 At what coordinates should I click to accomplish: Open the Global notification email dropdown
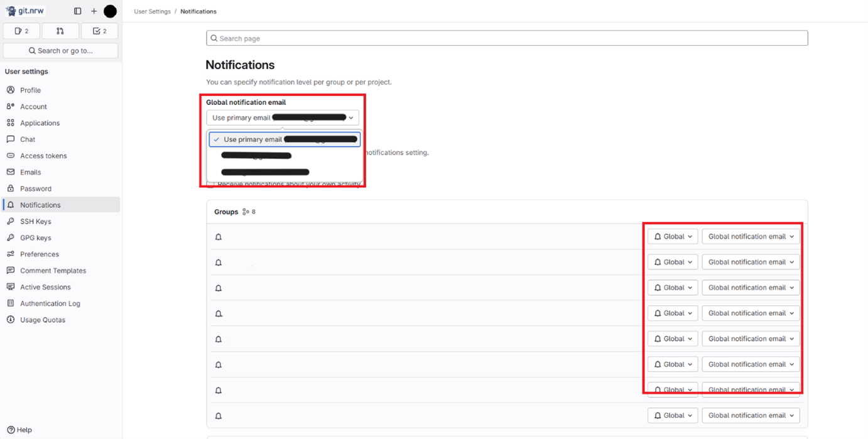(x=282, y=117)
